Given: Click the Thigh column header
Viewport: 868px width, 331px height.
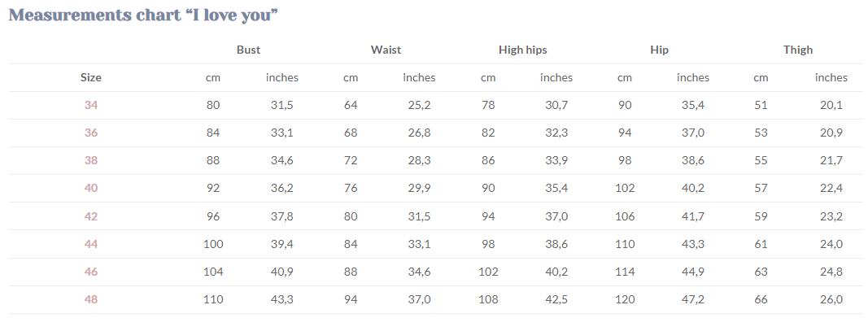Looking at the screenshot, I should coord(798,50).
